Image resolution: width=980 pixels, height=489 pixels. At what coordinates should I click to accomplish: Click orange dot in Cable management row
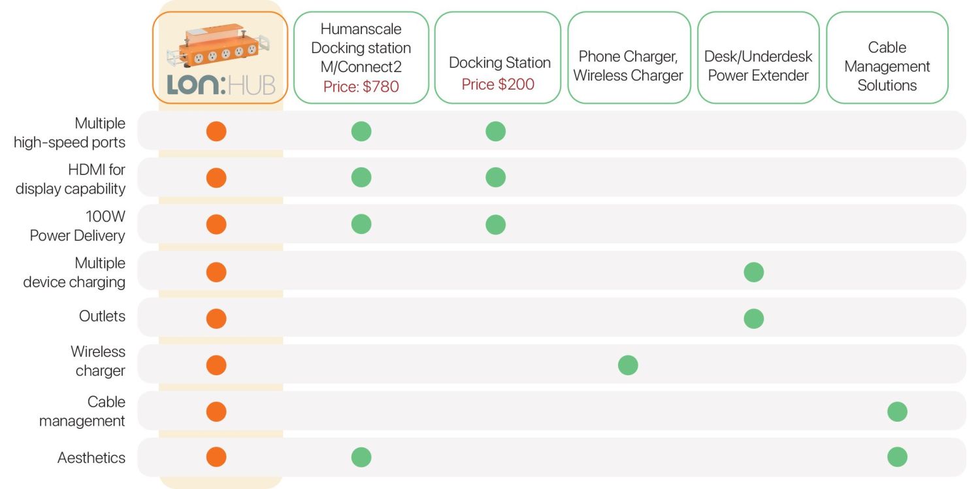(x=216, y=412)
